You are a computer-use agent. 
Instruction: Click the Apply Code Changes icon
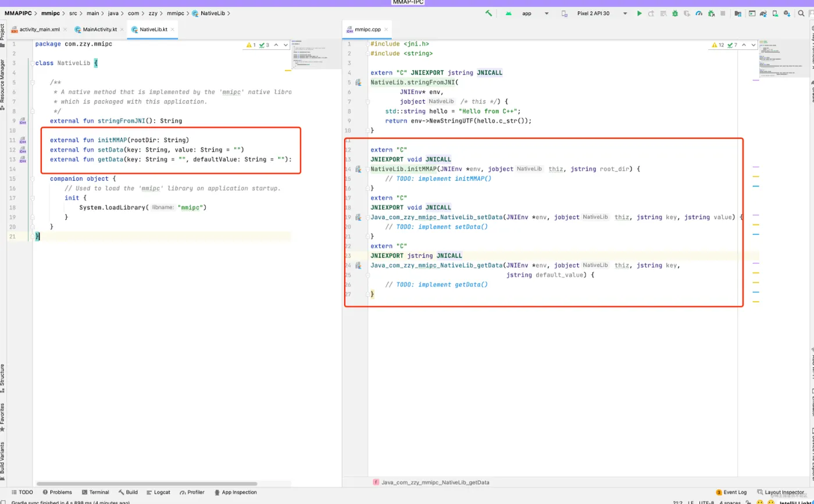point(664,13)
